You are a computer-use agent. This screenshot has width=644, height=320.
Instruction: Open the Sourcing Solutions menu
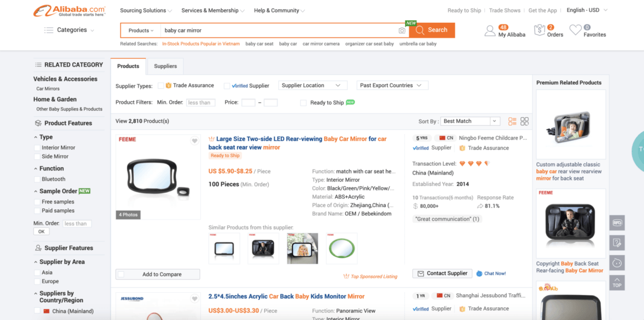tap(146, 10)
